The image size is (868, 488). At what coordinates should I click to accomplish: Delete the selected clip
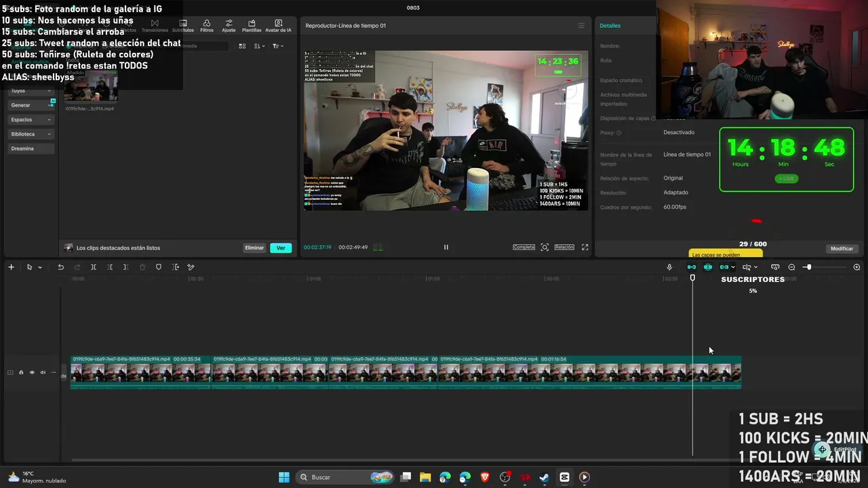pos(142,267)
